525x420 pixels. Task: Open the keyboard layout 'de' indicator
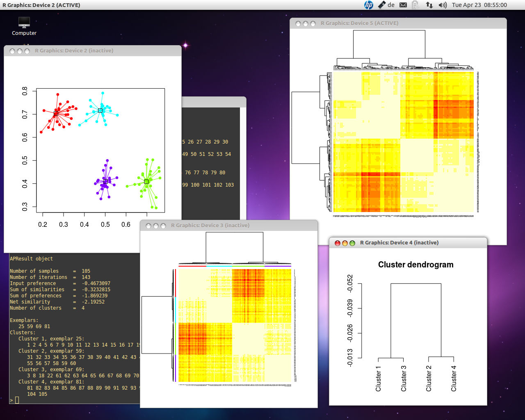pos(386,5)
